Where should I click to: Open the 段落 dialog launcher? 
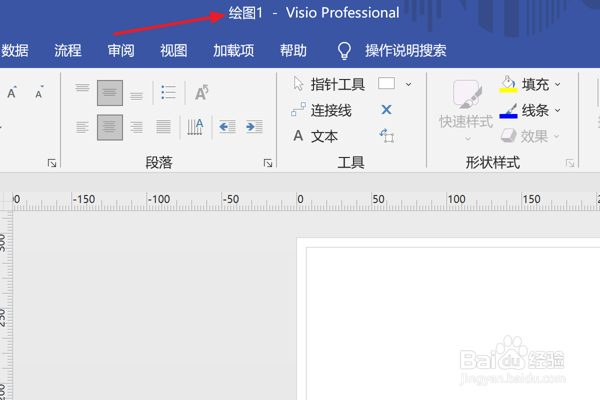click(x=268, y=163)
